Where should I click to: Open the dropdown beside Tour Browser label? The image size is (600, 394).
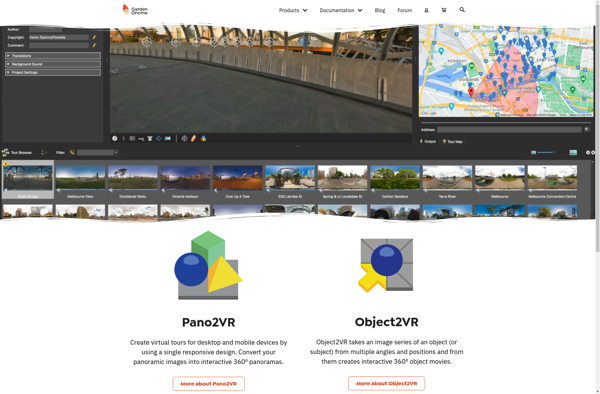(x=44, y=153)
